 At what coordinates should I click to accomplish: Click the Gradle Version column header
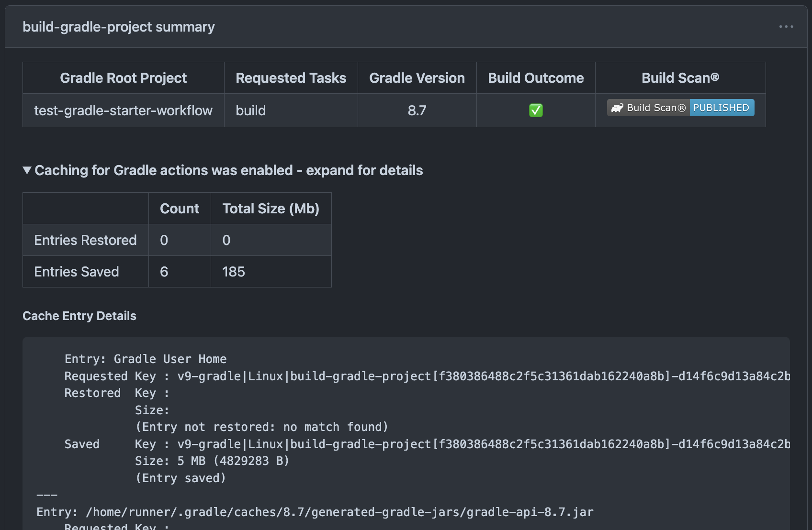coord(417,78)
